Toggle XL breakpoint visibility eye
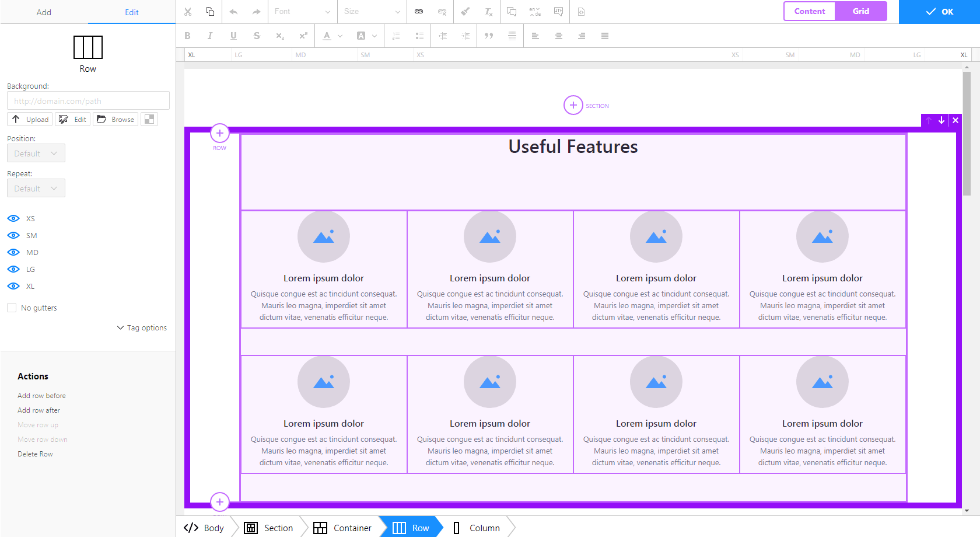Image resolution: width=980 pixels, height=537 pixels. 13,286
